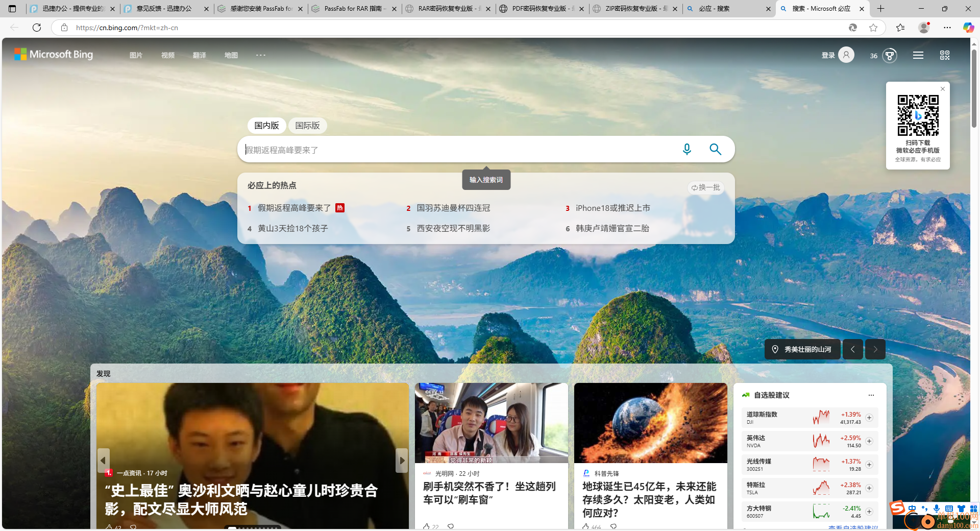This screenshot has height=531, width=980.
Task: Open the browser profile icon
Action: click(x=924, y=28)
